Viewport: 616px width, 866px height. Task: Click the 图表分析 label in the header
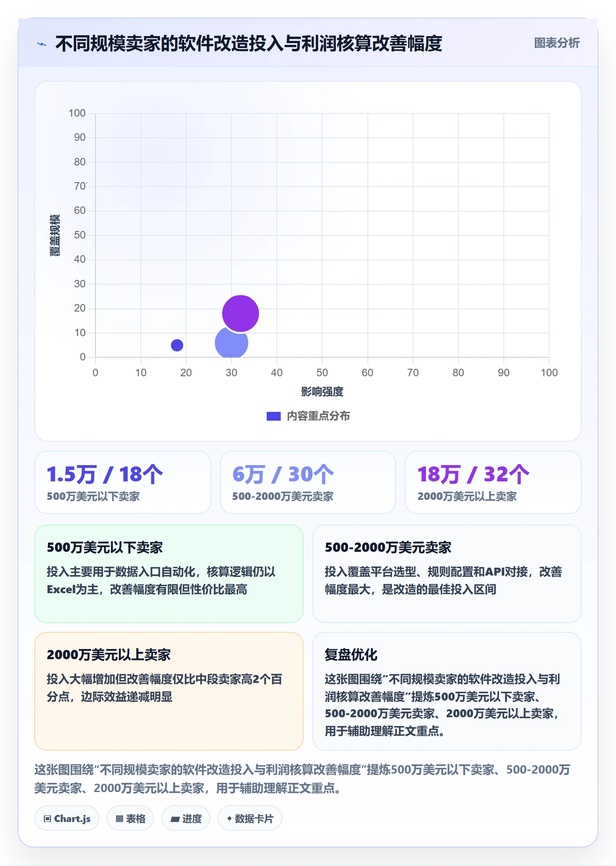(557, 43)
